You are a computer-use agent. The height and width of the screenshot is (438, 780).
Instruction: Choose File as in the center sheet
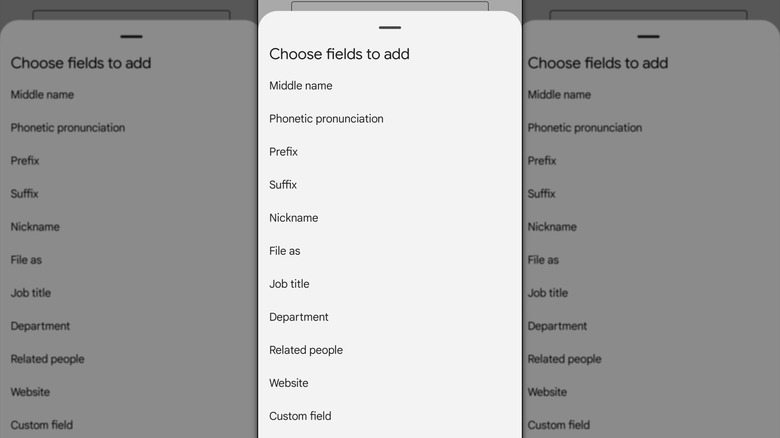285,251
